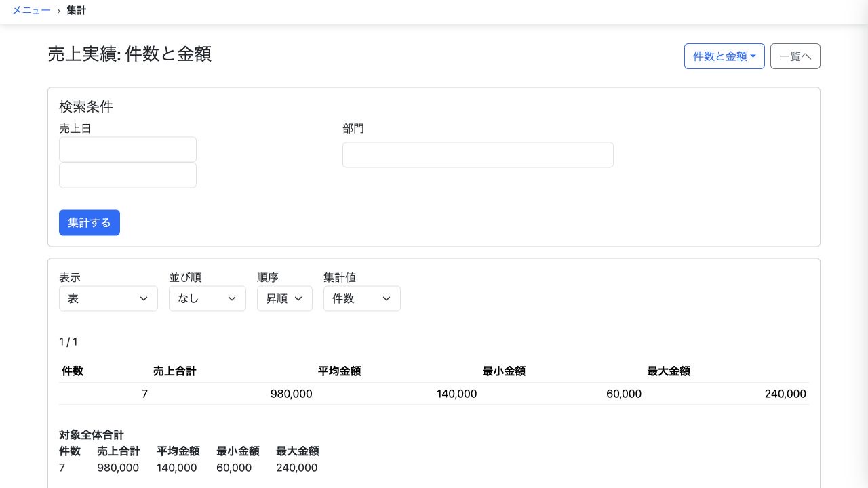
Task: Select the 240,000 cell in table row
Action: pos(727,394)
